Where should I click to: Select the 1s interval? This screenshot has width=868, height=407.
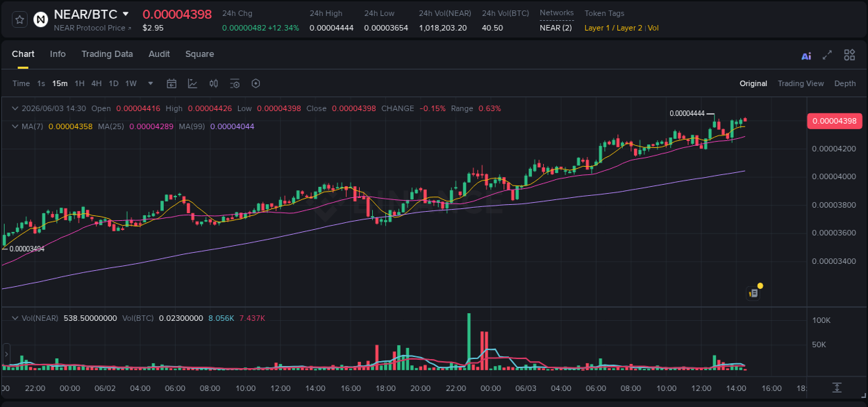coord(41,83)
